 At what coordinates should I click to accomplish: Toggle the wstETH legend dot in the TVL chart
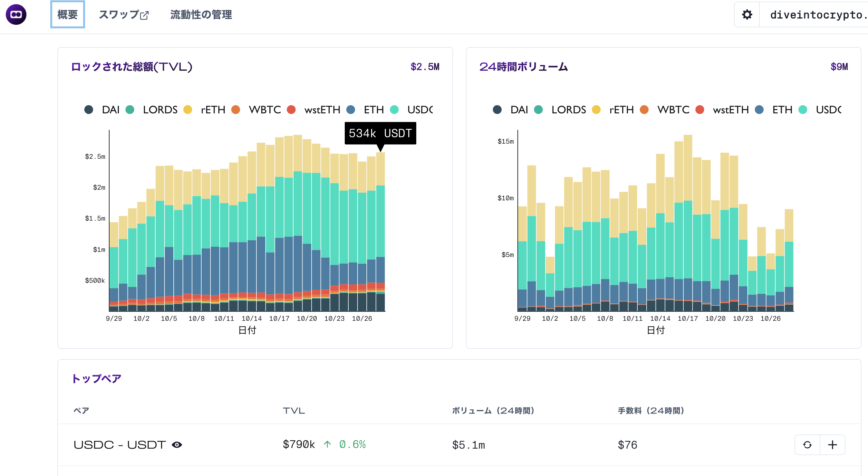(x=291, y=109)
